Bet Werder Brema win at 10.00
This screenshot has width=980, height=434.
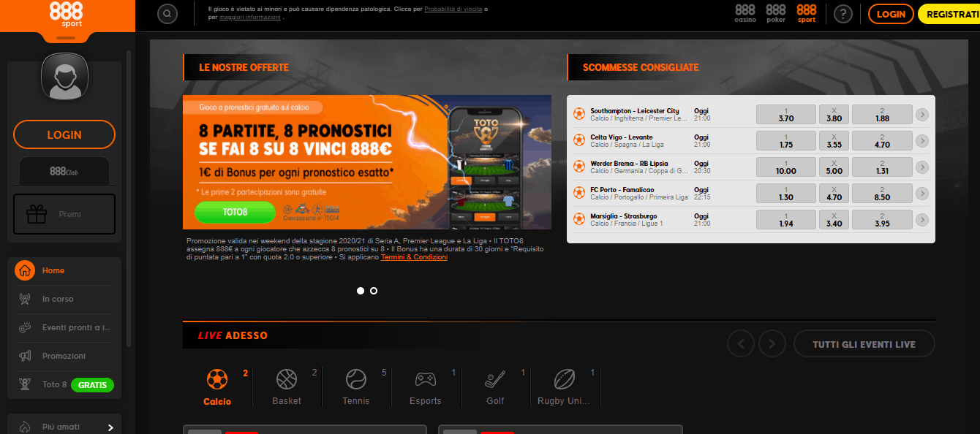pos(786,167)
